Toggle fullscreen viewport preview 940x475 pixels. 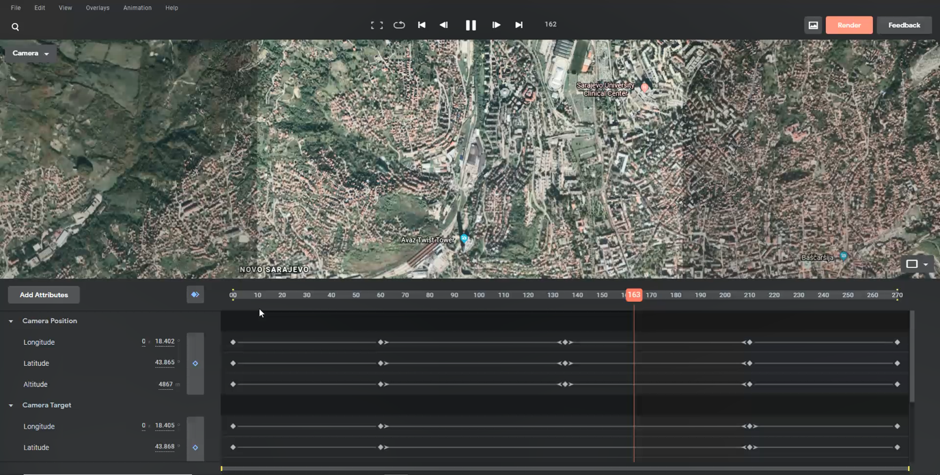[x=377, y=25]
